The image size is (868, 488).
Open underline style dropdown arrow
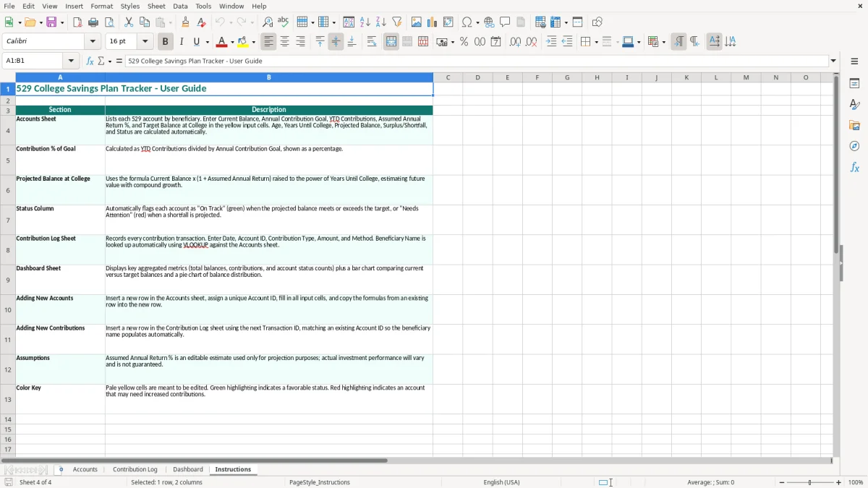[x=207, y=42]
